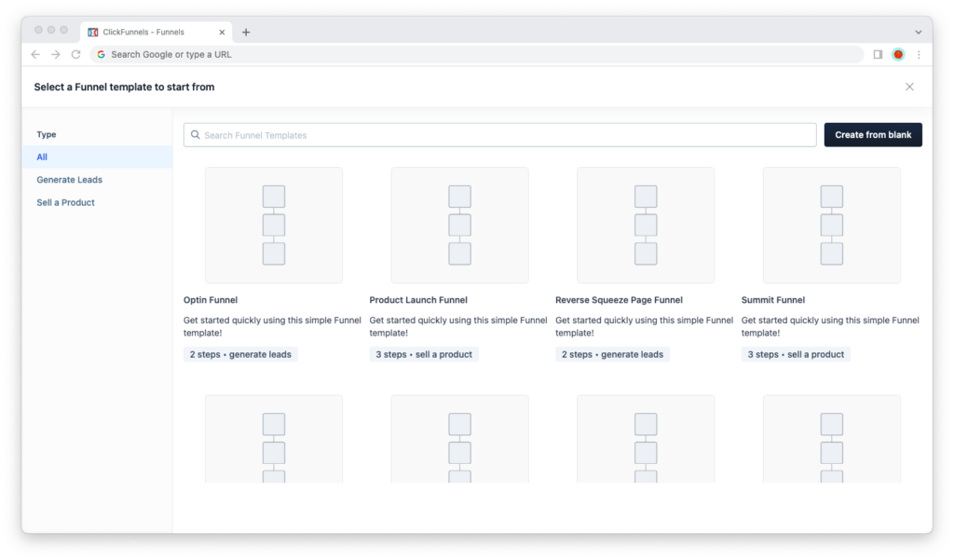Expand the tab search chevron
Viewport: 954px width, 560px height.
919,33
